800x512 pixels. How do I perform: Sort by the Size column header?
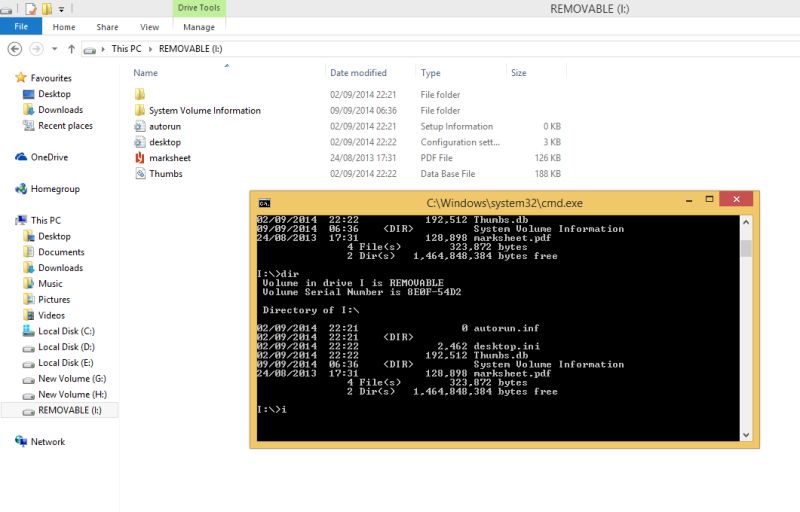click(x=518, y=73)
